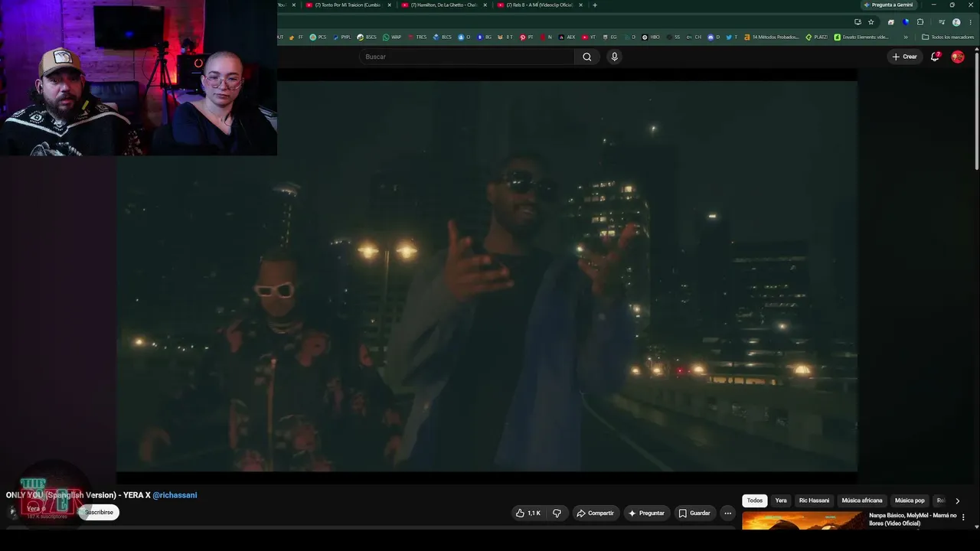Close the Tonto Por Mi Traicion tab
Viewport: 980px width, 551px height.
click(389, 5)
